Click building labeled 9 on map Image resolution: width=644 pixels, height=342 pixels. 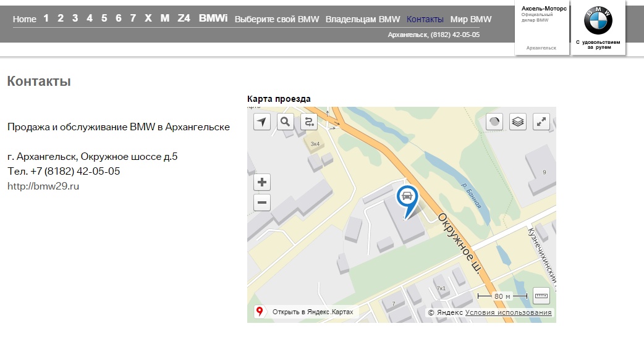(541, 170)
